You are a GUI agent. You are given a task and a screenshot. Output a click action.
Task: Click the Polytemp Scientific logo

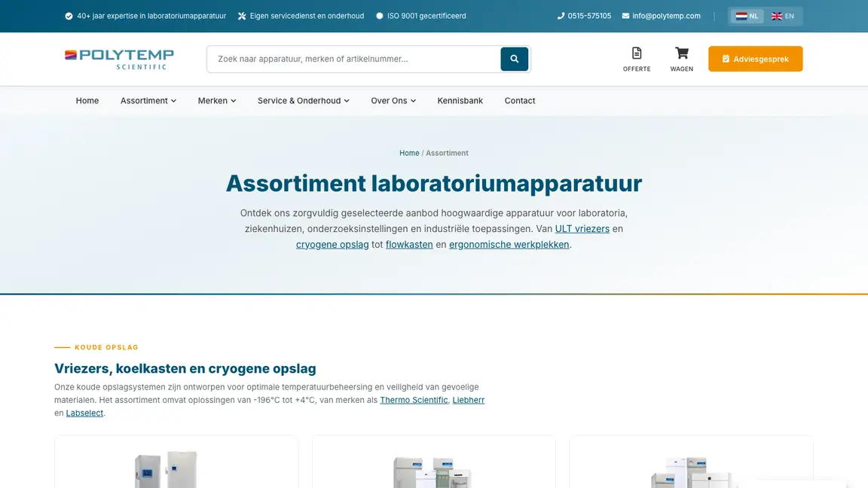(x=119, y=59)
